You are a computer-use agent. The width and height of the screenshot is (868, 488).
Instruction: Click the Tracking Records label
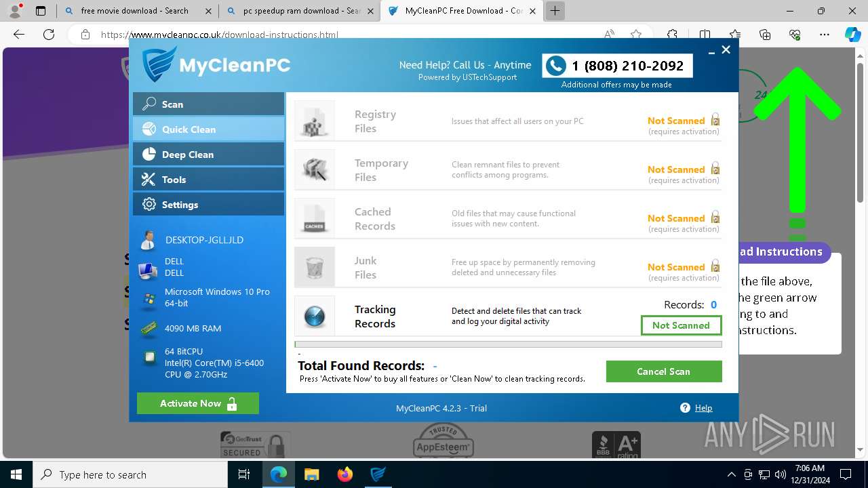coord(375,317)
